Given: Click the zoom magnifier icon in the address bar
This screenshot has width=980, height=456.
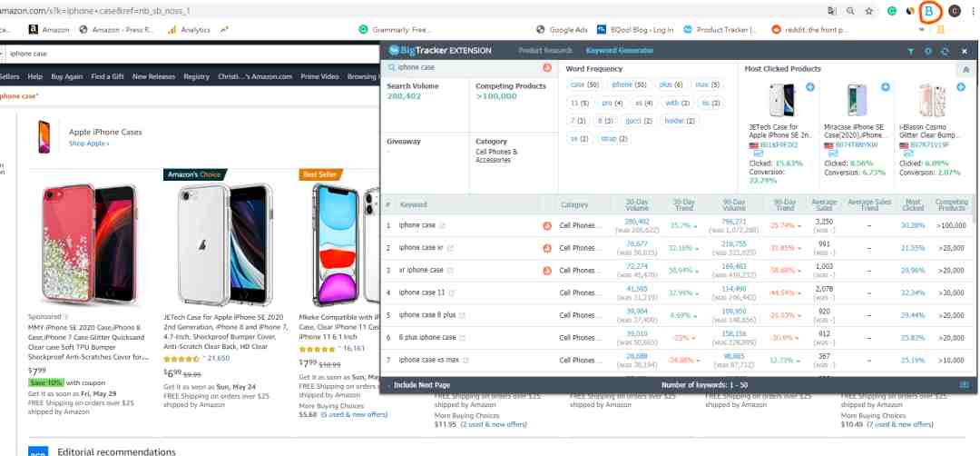Looking at the screenshot, I should click(850, 11).
